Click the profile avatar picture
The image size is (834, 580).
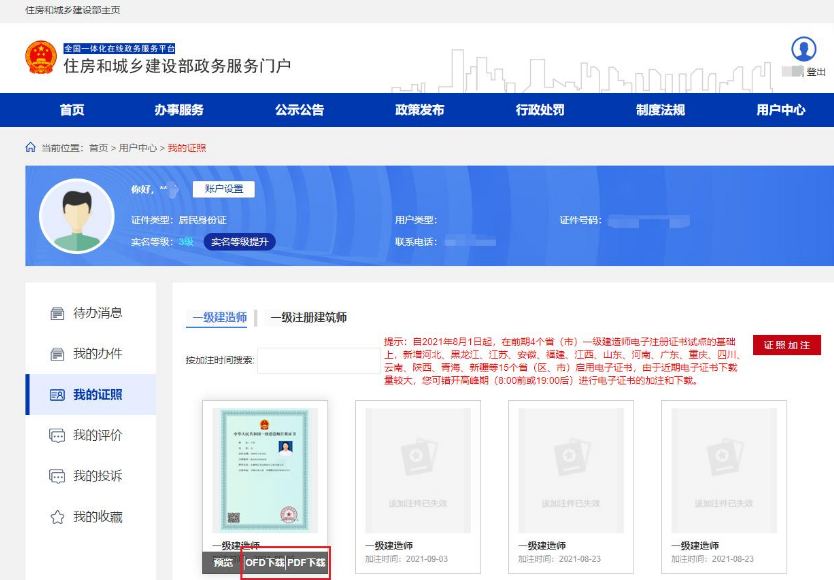click(76, 217)
